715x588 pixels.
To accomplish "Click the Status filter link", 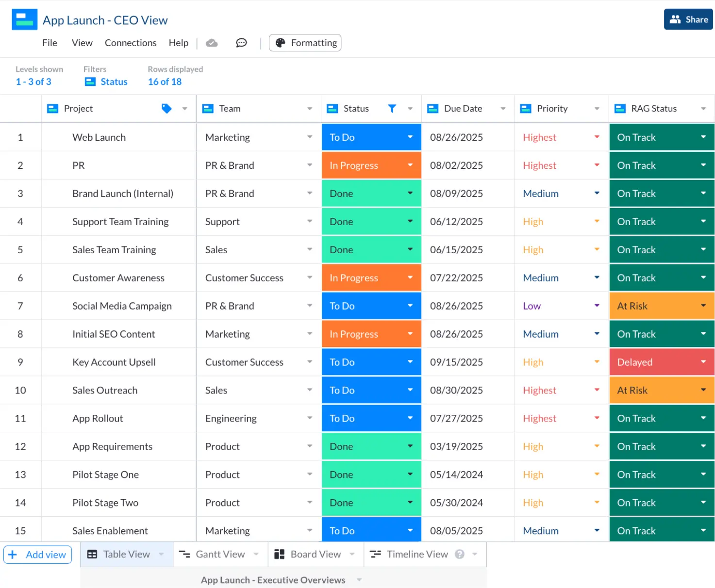I will (x=114, y=82).
